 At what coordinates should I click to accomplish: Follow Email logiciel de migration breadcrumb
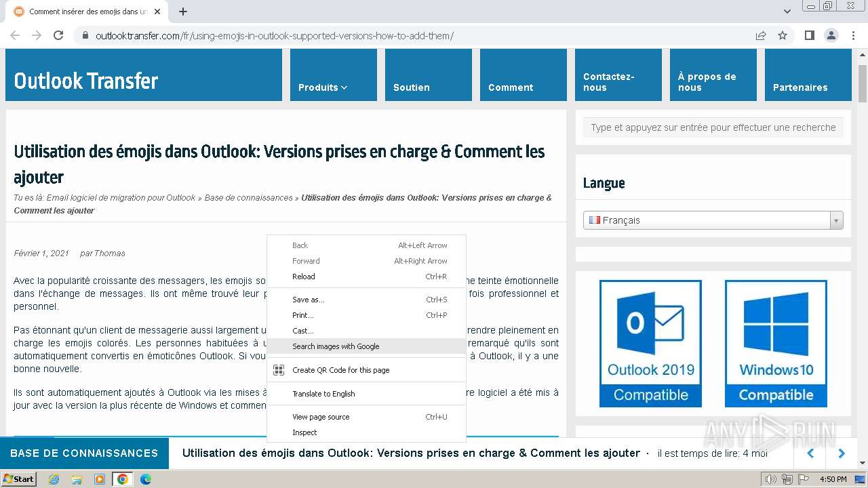coord(121,198)
